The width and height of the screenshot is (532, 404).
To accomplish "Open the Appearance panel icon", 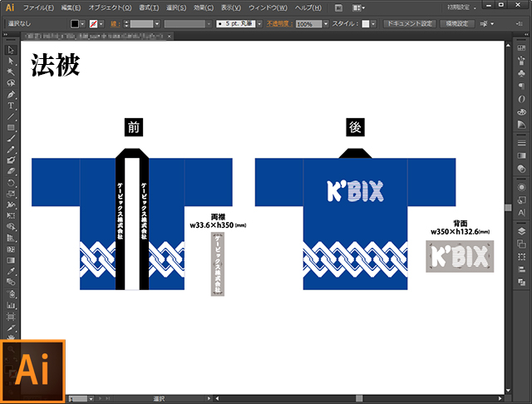I will (x=521, y=187).
